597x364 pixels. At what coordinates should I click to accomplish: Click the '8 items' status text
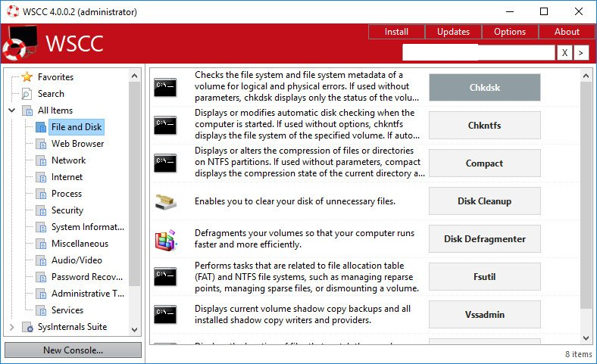(578, 354)
